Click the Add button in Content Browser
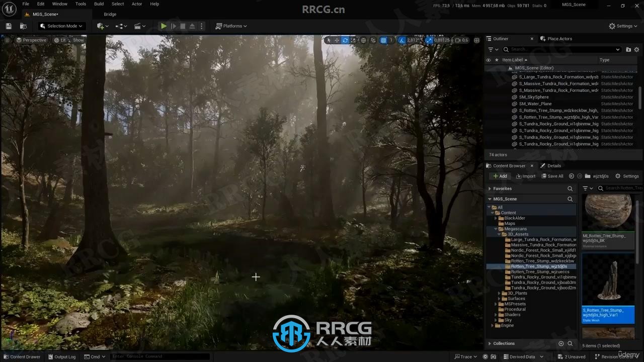This screenshot has height=362, width=644. tap(500, 176)
